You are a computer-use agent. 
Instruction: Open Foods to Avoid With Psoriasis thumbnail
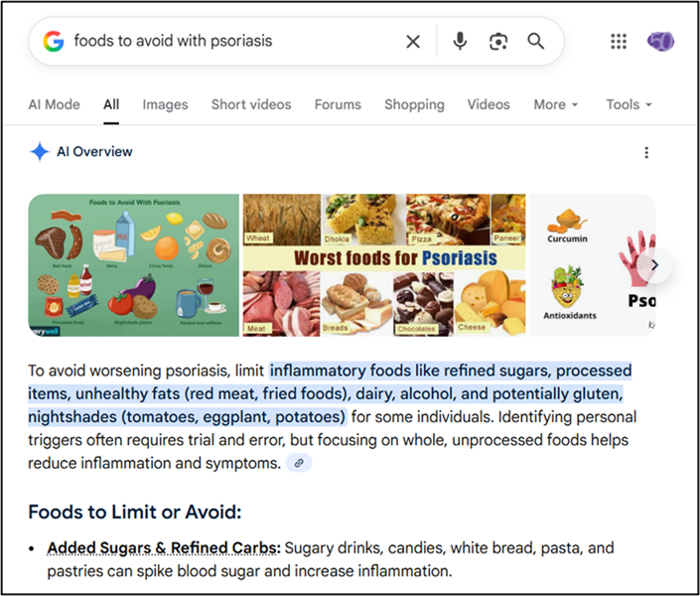point(133,265)
